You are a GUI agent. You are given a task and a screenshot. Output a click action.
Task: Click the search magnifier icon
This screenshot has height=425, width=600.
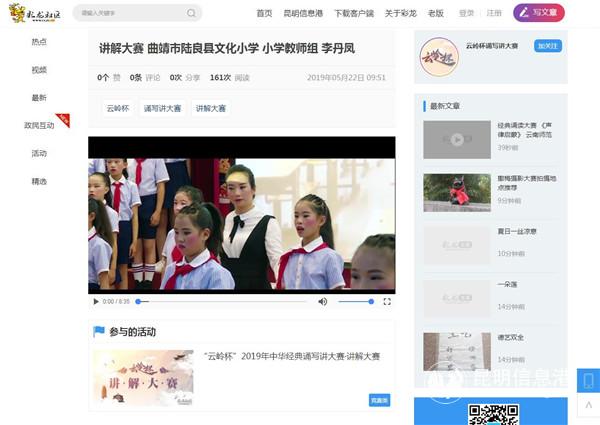[x=191, y=13]
